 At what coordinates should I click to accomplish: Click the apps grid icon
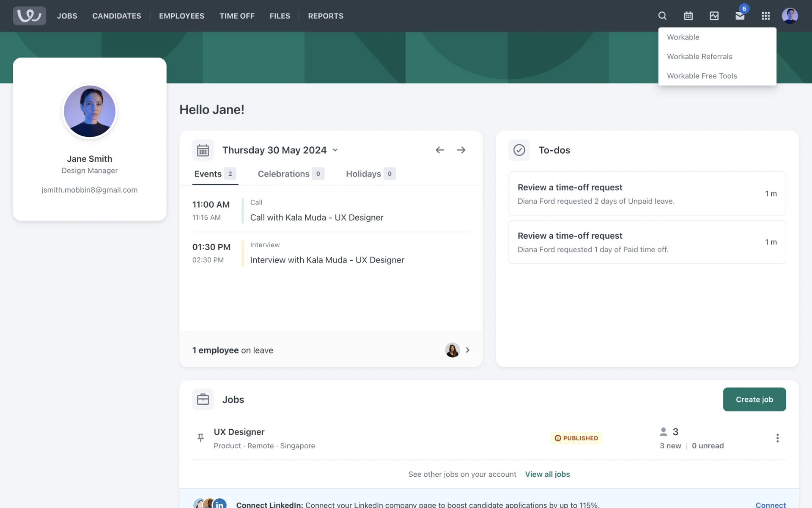tap(765, 16)
